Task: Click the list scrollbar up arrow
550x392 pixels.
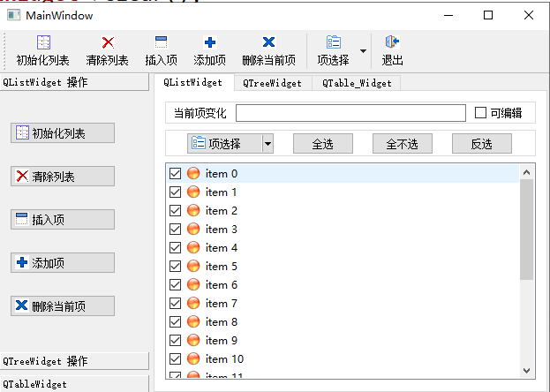Action: pos(526,172)
